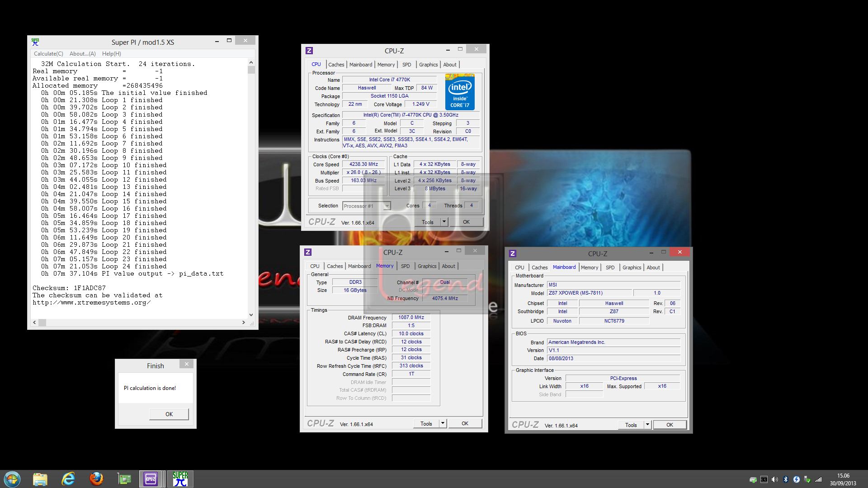Switch to Memory tab in top CPU-Z window
Image resolution: width=868 pixels, height=488 pixels.
386,65
